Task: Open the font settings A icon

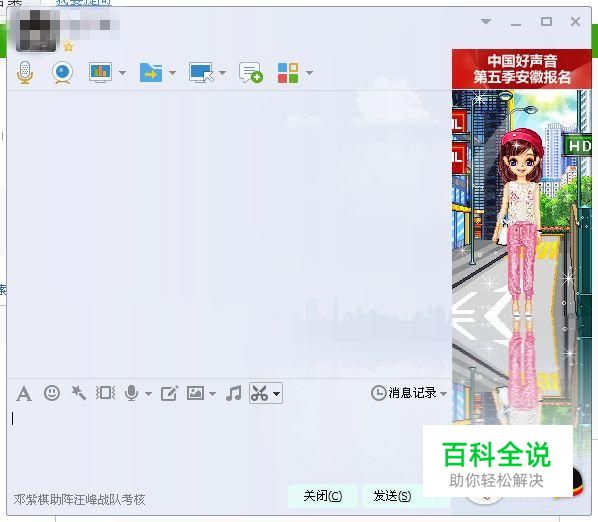Action: point(24,393)
